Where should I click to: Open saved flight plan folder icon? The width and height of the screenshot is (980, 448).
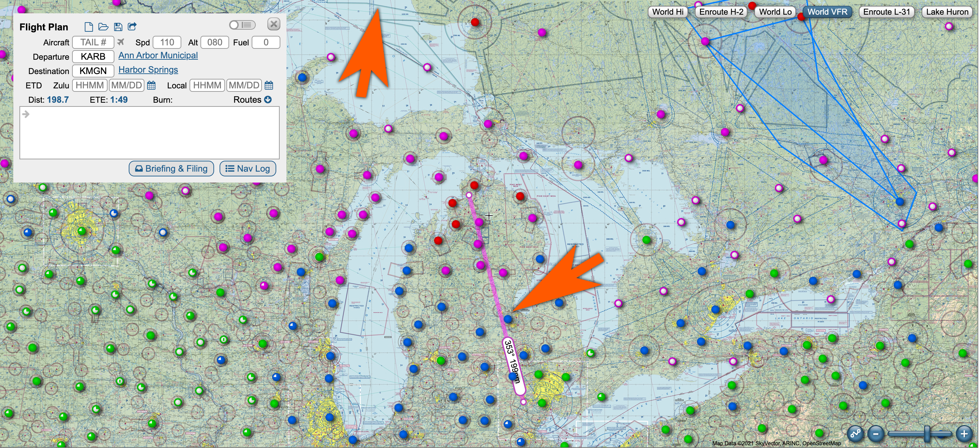(103, 27)
